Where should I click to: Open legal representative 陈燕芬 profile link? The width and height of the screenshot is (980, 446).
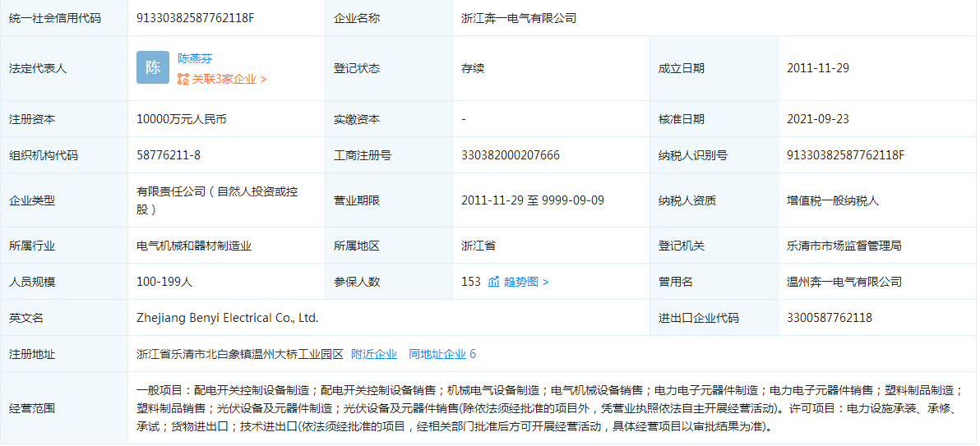195,58
